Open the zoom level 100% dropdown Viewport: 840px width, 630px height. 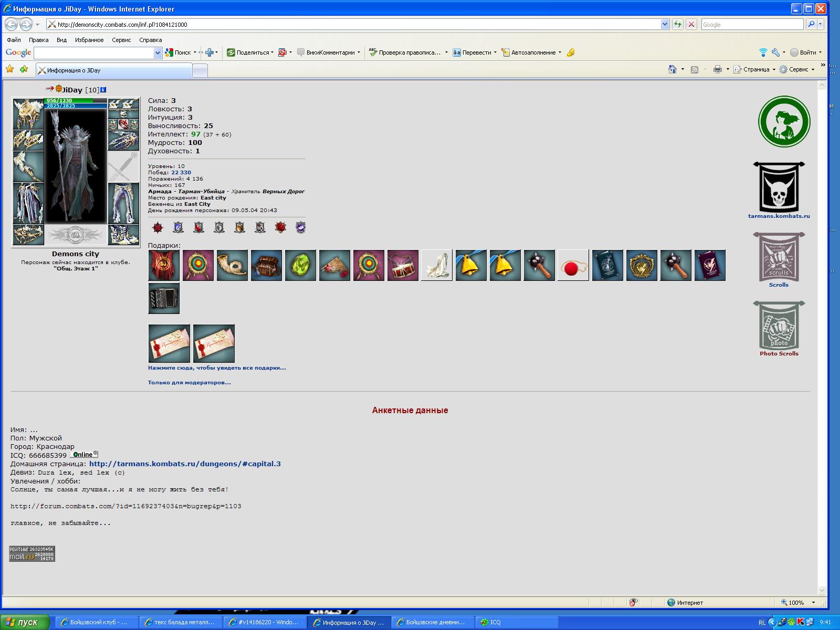pos(813,603)
